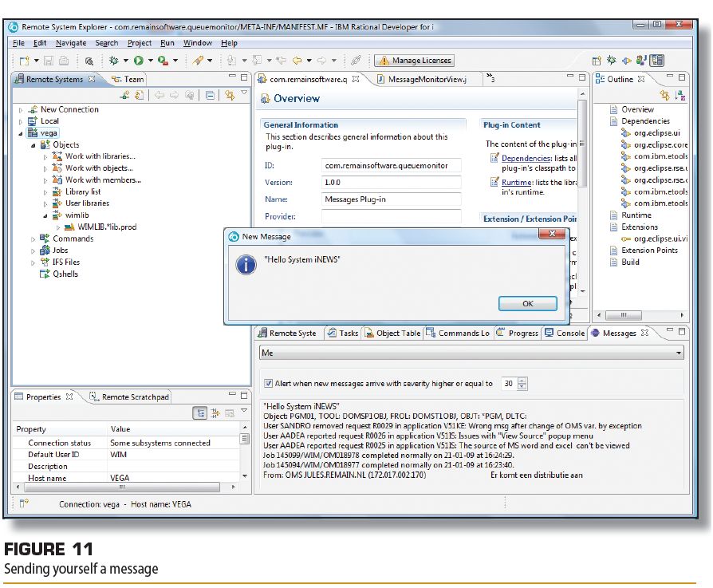Screen dimensions: 713x588
Task: Click the Debug bug icon in the toolbar
Action: [x=113, y=60]
